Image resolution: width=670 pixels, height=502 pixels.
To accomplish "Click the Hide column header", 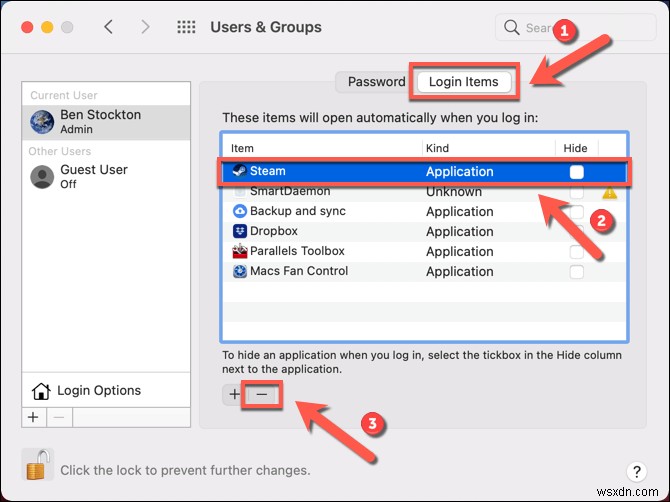I will (575, 148).
